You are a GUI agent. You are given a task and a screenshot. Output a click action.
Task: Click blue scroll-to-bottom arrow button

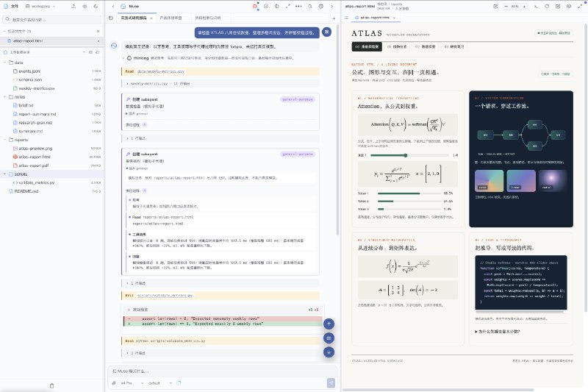pyautogui.click(x=329, y=352)
